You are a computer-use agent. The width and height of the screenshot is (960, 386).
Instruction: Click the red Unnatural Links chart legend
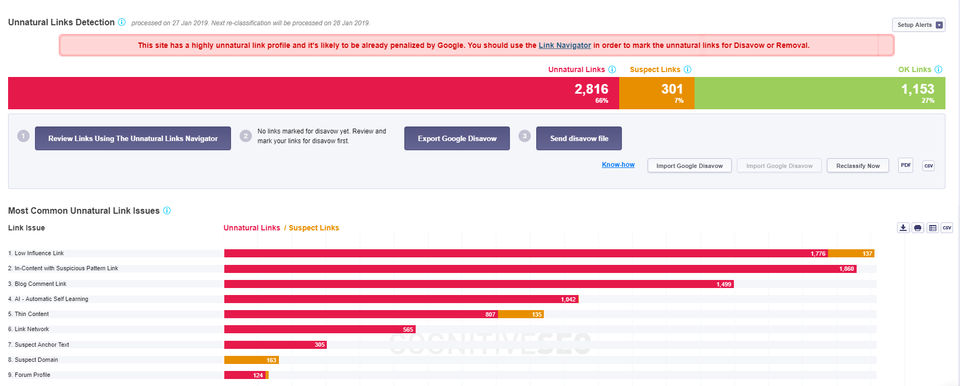252,228
